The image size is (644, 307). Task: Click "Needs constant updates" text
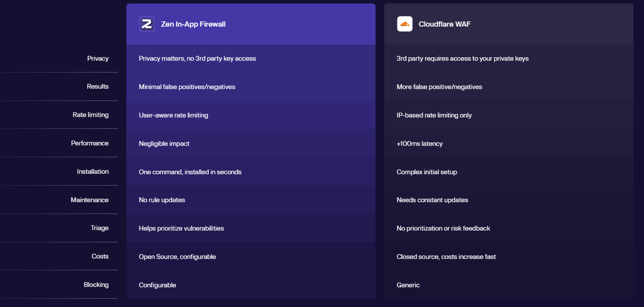(x=432, y=200)
